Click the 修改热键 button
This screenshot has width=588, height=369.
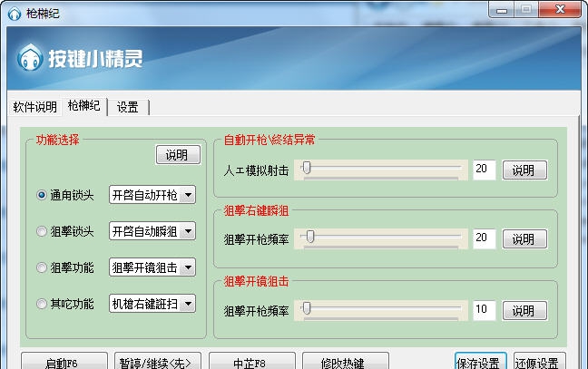pos(346,362)
